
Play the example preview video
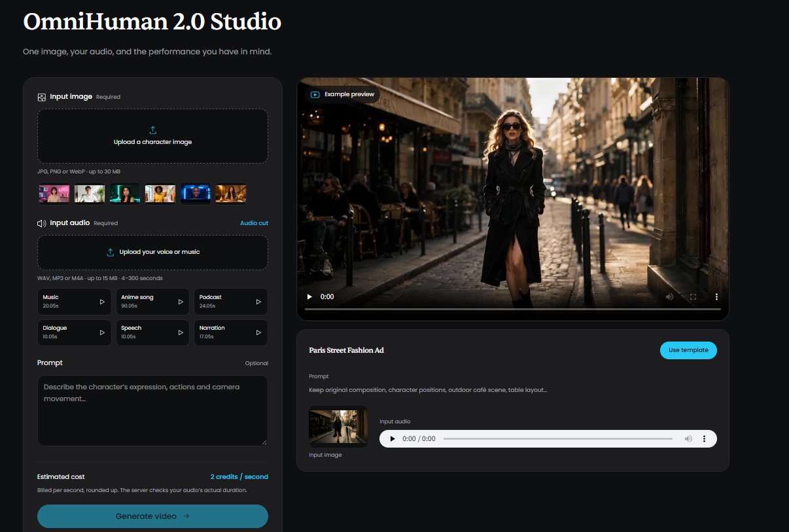tap(309, 296)
